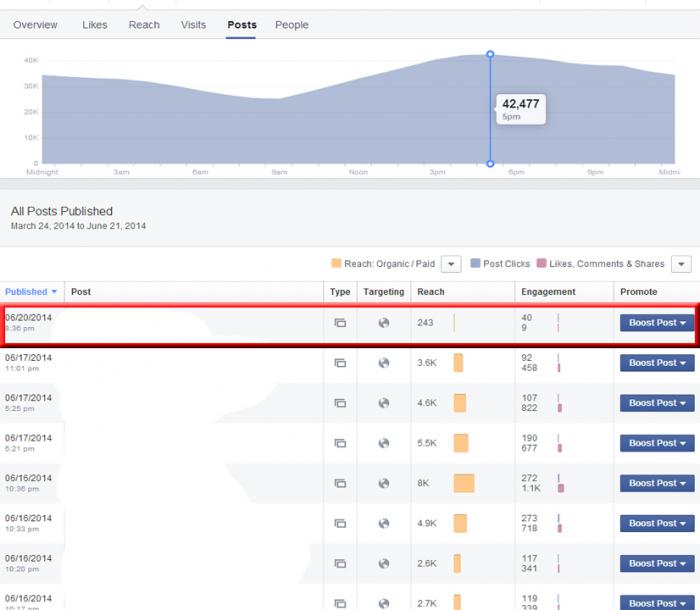Viewport: 700px width, 610px height.
Task: Go to the Reach tab
Action: tap(144, 25)
